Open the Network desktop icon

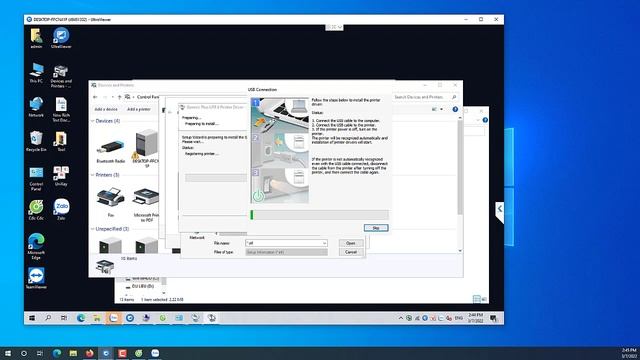pyautogui.click(x=36, y=107)
